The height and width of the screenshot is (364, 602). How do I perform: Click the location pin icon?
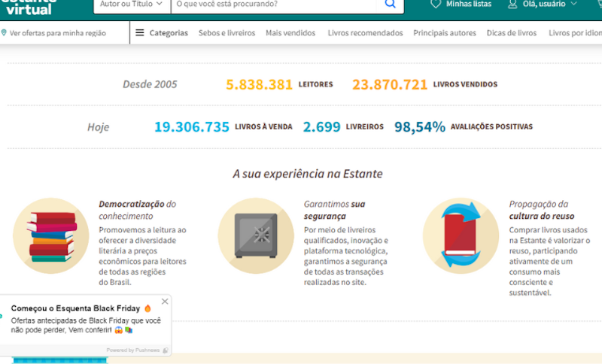(4, 32)
